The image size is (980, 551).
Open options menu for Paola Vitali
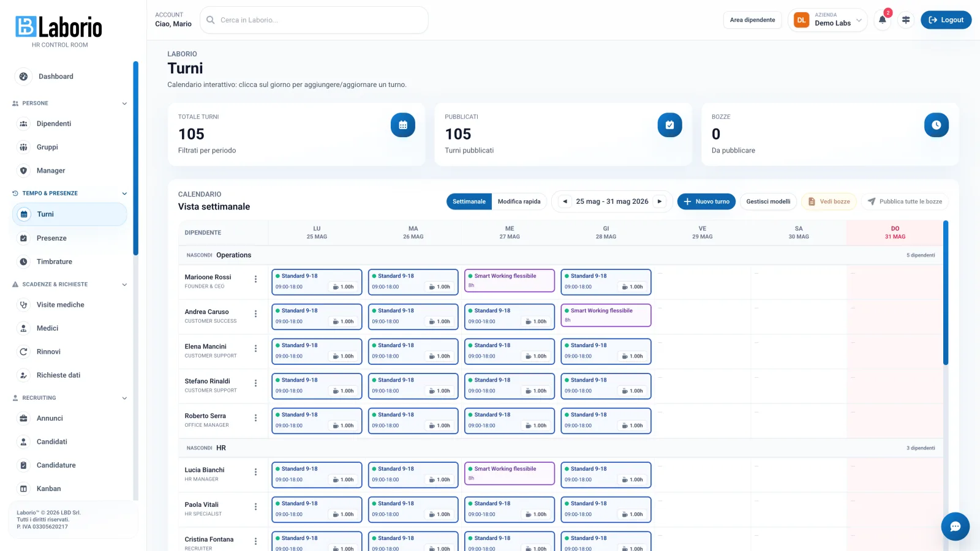[x=255, y=507]
